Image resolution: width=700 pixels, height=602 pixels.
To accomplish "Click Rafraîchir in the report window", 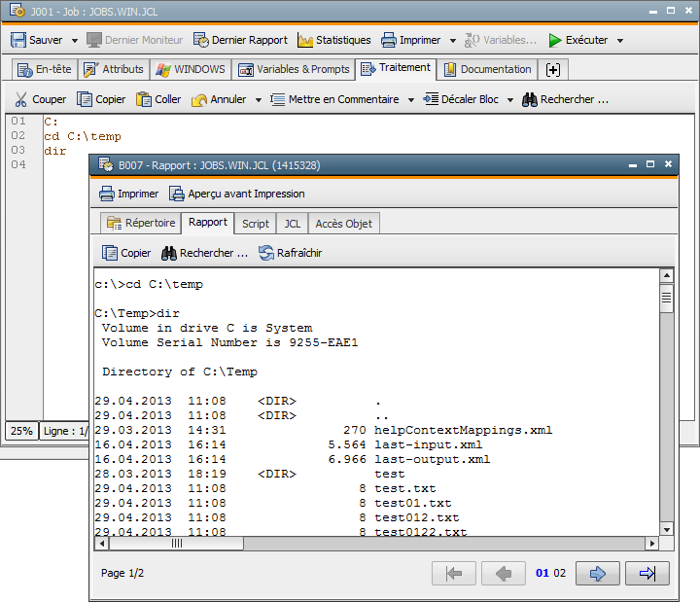I will point(290,253).
